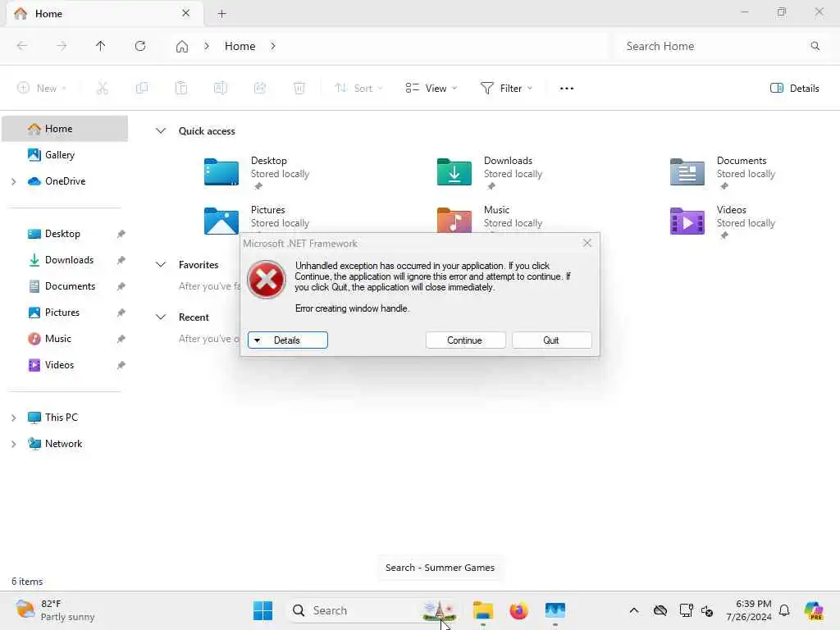Image resolution: width=840 pixels, height=630 pixels.
Task: Expand the OneDrive tree node
Action: [14, 181]
